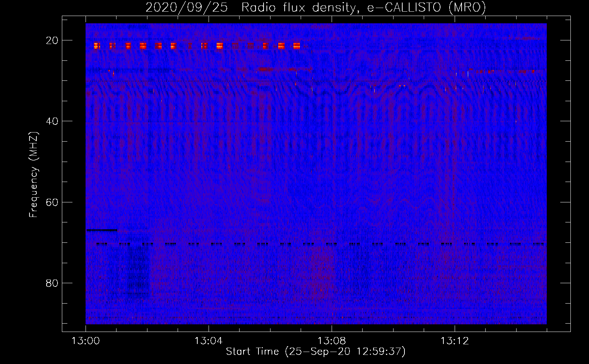
Task: Click the 'Frequency (MHZ)' axis label
Action: pos(33,175)
